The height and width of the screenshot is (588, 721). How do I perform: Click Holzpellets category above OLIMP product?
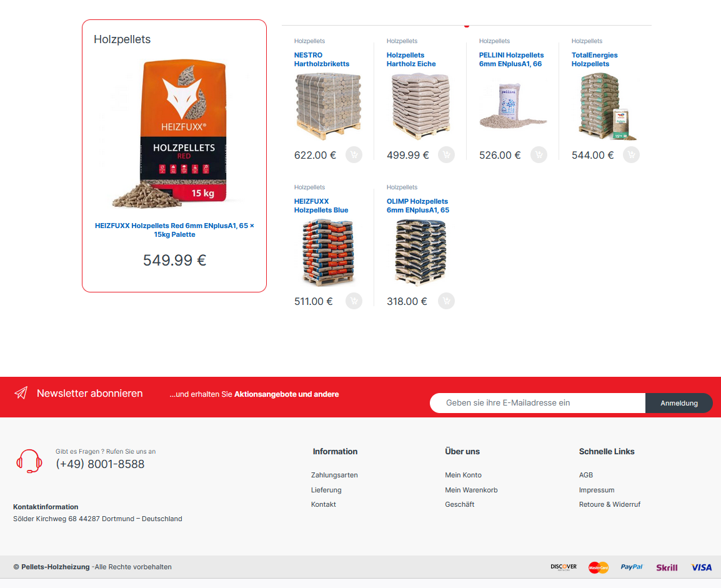pos(402,187)
